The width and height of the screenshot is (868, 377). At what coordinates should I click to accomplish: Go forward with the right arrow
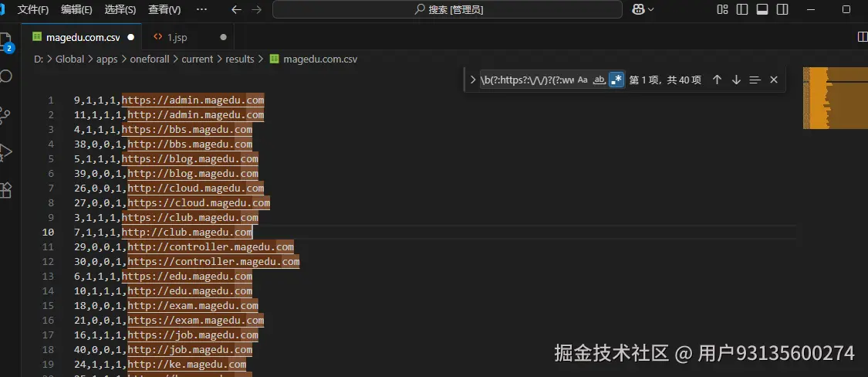click(255, 9)
